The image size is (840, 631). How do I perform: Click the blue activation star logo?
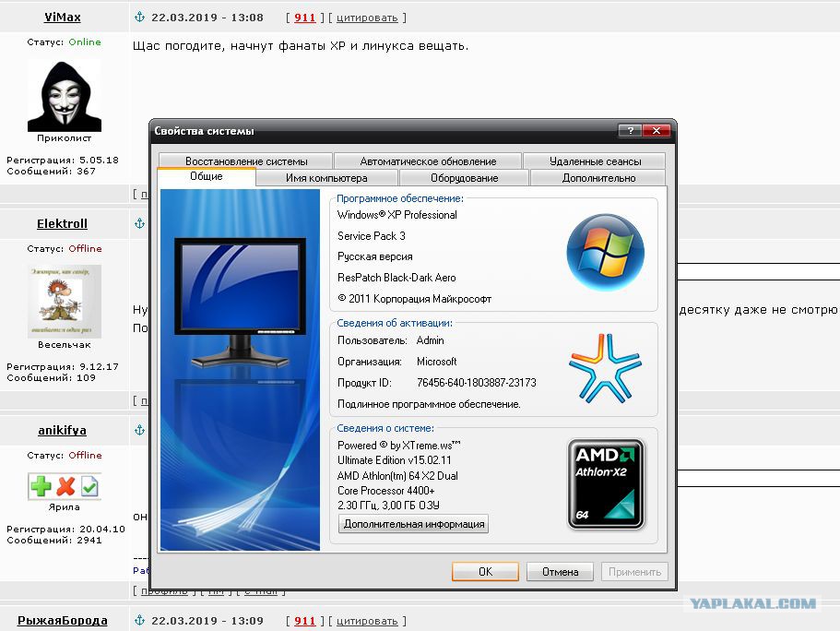[606, 368]
